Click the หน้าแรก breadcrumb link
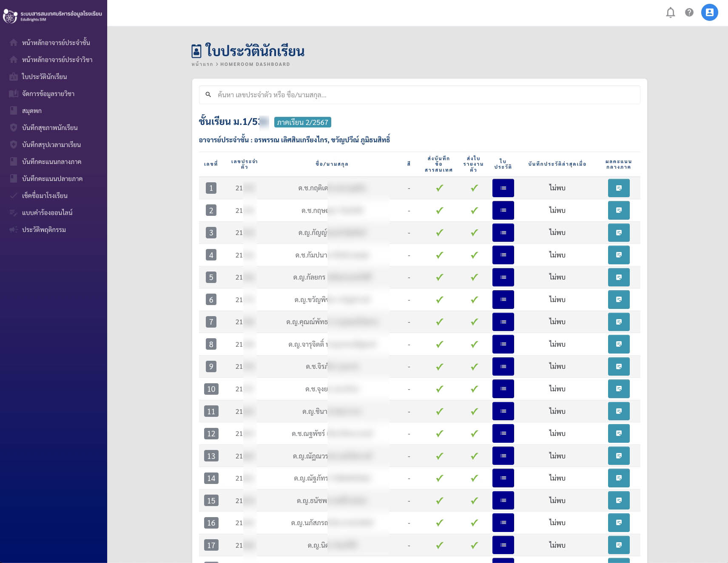Image resolution: width=728 pixels, height=563 pixels. pos(202,64)
